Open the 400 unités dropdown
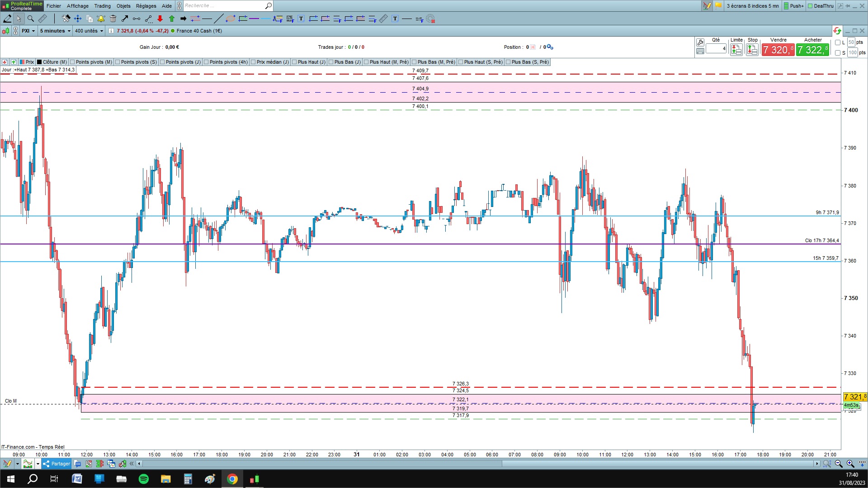Viewport: 868px width, 488px height. (x=89, y=31)
